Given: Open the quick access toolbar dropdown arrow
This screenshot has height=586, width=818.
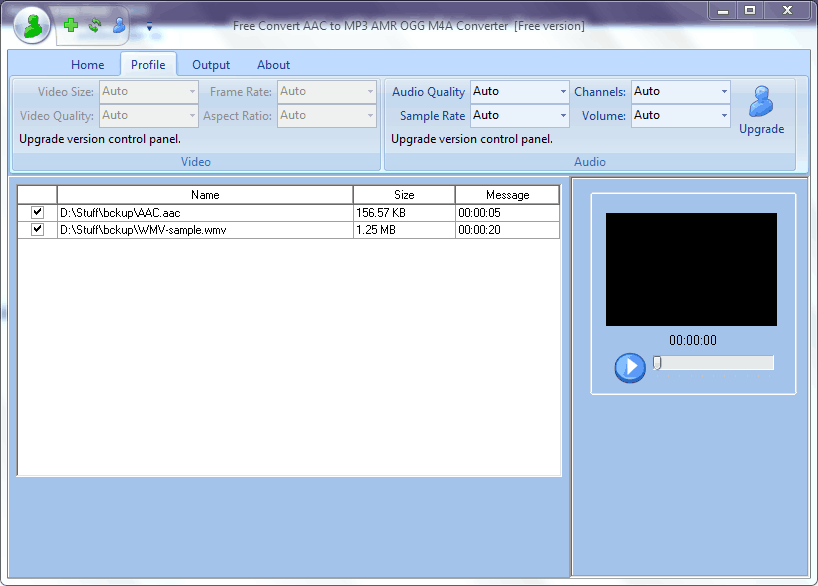Looking at the screenshot, I should click(x=149, y=26).
